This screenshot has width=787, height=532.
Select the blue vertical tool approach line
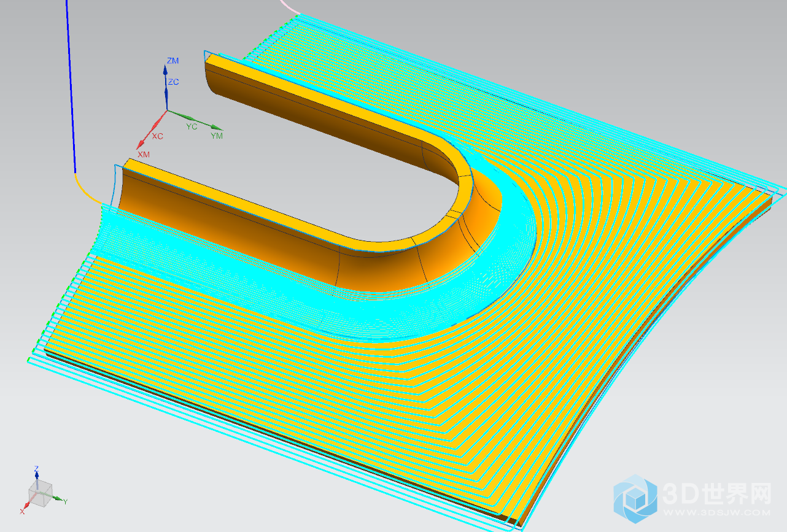tap(70, 86)
